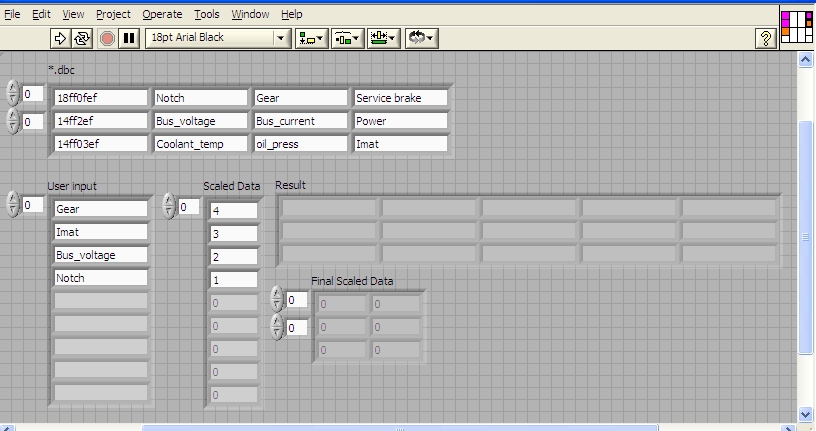
Task: Open the Resize Objects toolbar menu
Action: point(383,38)
